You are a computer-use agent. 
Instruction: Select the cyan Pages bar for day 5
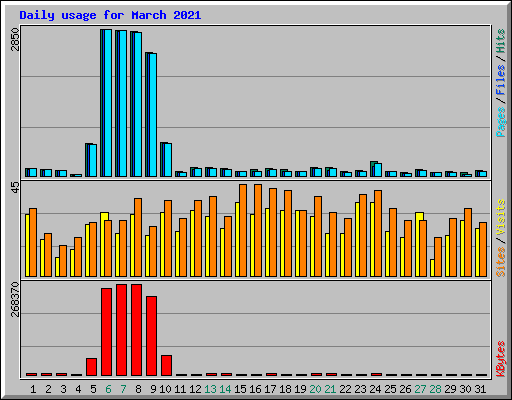tap(93, 161)
